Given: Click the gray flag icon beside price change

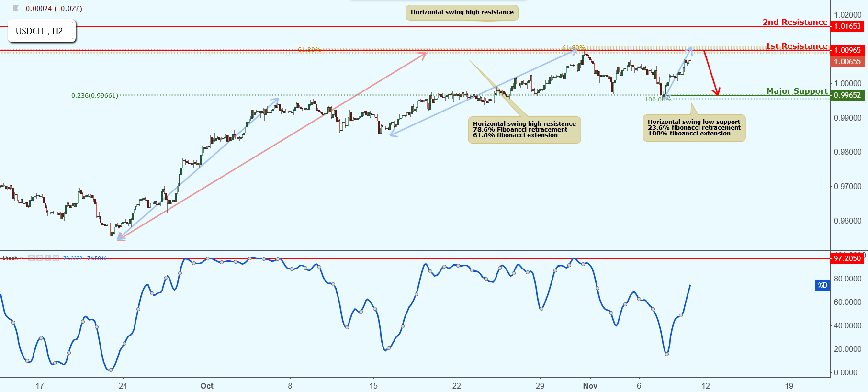Looking at the screenshot, I should click(x=15, y=8).
